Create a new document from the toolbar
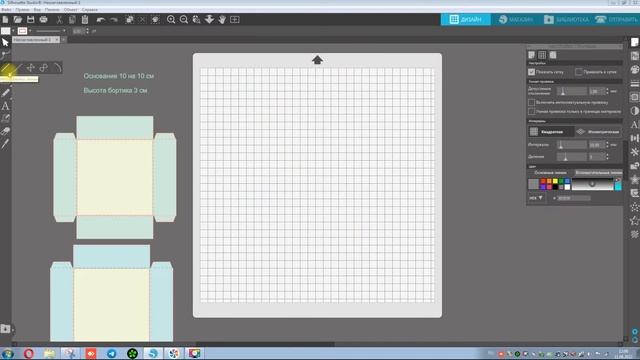Viewport: 640px width, 360px height. click(5, 19)
